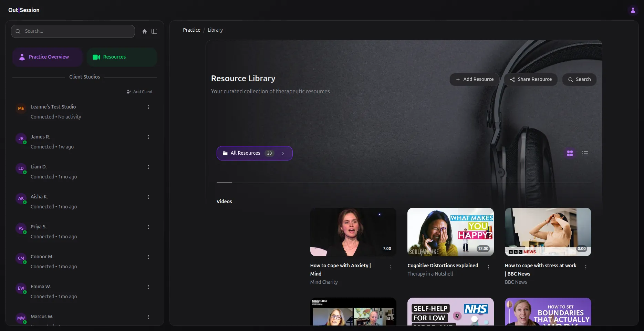Click the sidebar Search input field
Image resolution: width=644 pixels, height=331 pixels.
[x=73, y=31]
